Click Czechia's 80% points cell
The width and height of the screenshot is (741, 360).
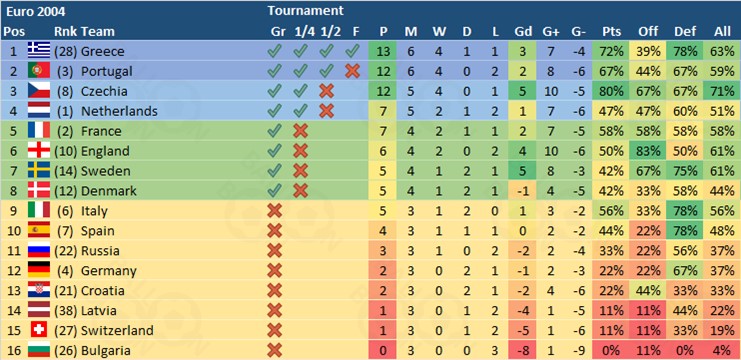(x=612, y=91)
